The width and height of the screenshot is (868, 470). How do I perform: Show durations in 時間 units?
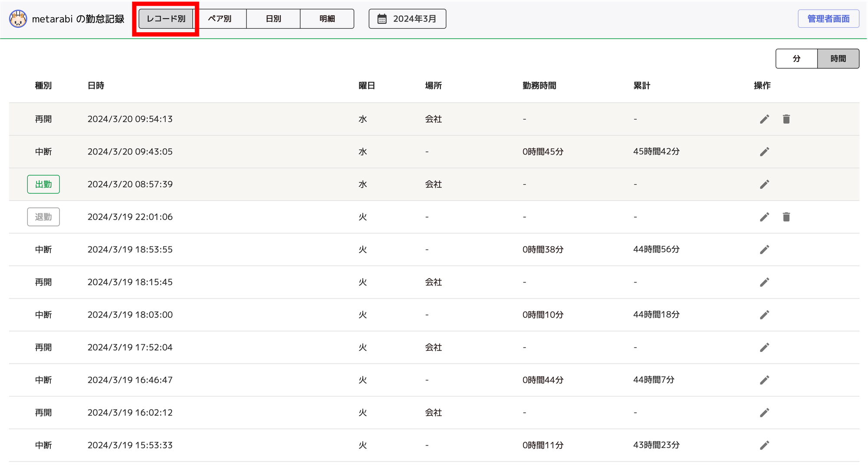(x=838, y=59)
